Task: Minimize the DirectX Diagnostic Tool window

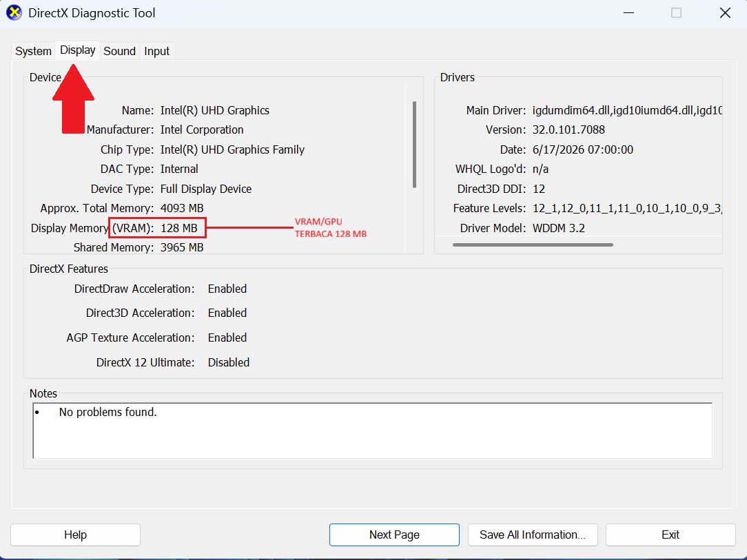Action: pos(629,13)
